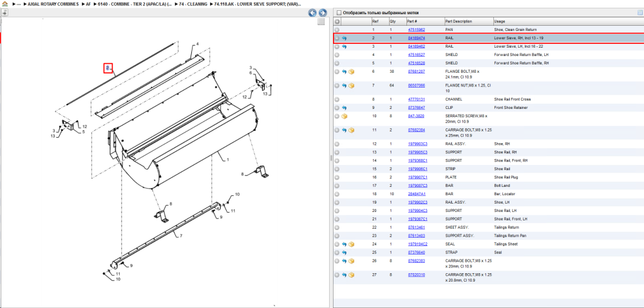
Task: Add PAN 47515982 row to list
Action: [x=337, y=30]
